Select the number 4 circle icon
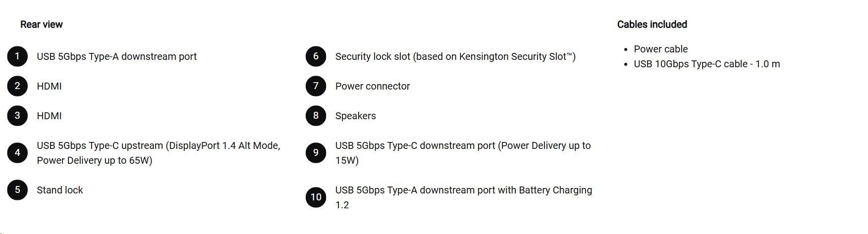This screenshot has height=234, width=868. click(x=17, y=153)
